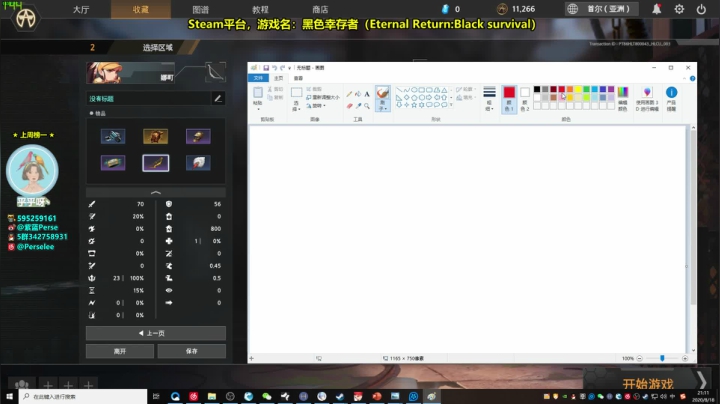Select the line shape in shapes gallery
Viewport: 720px width, 404px height.
[399, 90]
